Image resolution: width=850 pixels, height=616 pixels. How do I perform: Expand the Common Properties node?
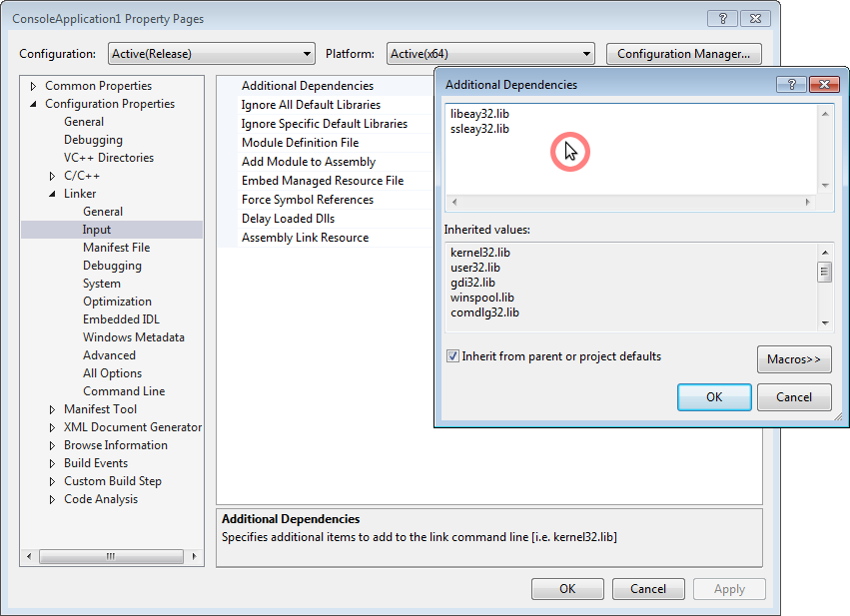[32, 85]
